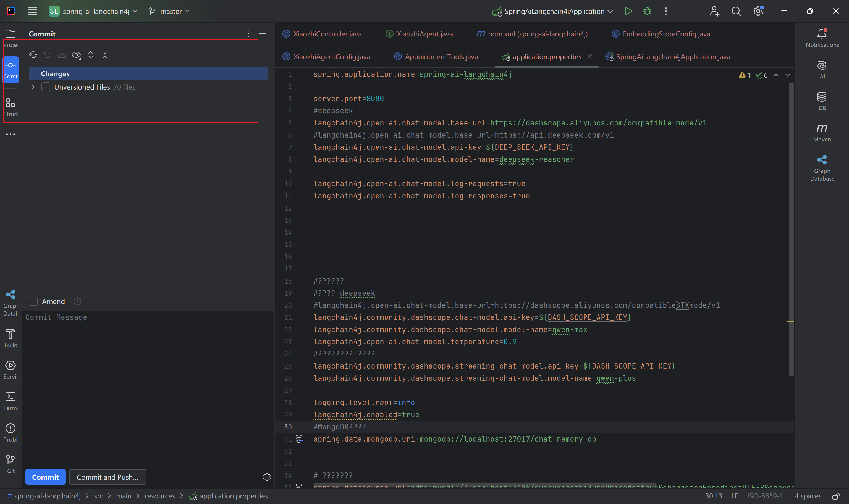
Task: Enable the Amend checkbox
Action: 33,301
